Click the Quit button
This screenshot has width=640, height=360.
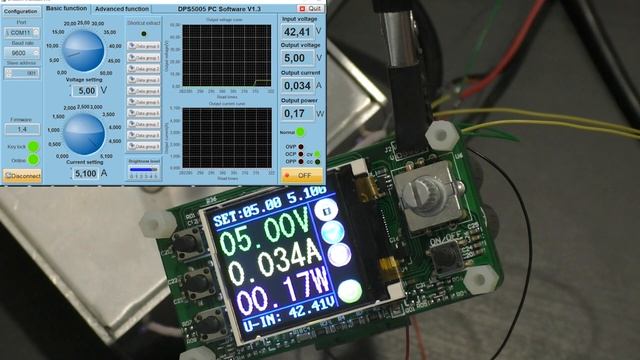click(310, 8)
